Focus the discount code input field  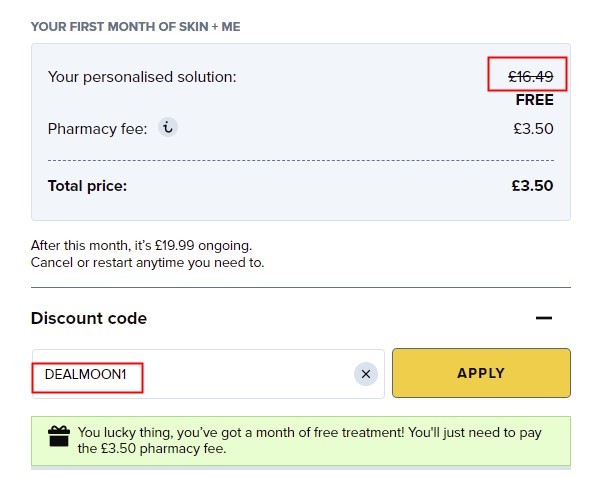[208, 374]
